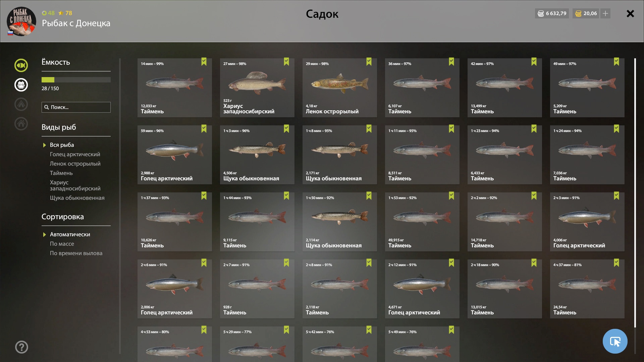Show Вся рыба filter
Image resolution: width=644 pixels, height=362 pixels.
62,145
